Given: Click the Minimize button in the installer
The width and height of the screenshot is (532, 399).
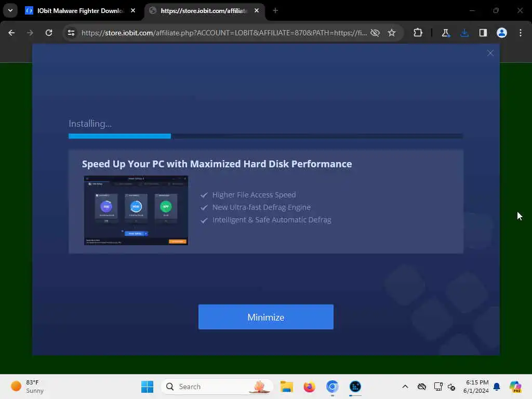Looking at the screenshot, I should tap(265, 317).
